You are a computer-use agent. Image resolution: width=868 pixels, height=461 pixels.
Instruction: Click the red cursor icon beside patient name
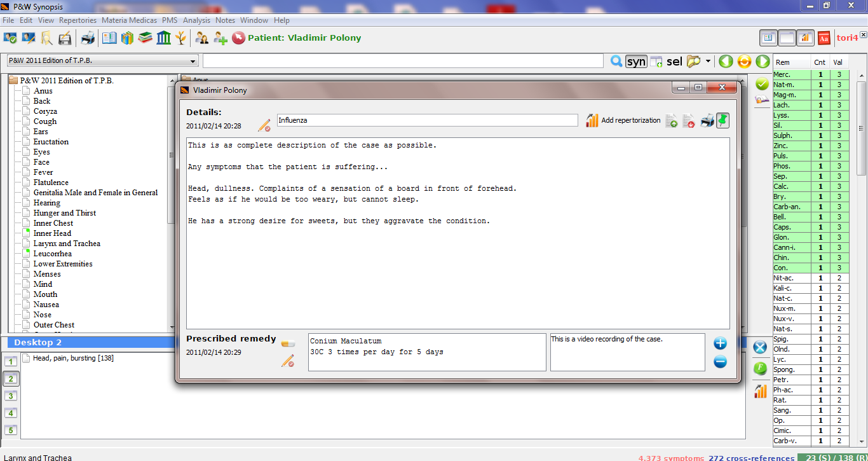click(x=238, y=38)
